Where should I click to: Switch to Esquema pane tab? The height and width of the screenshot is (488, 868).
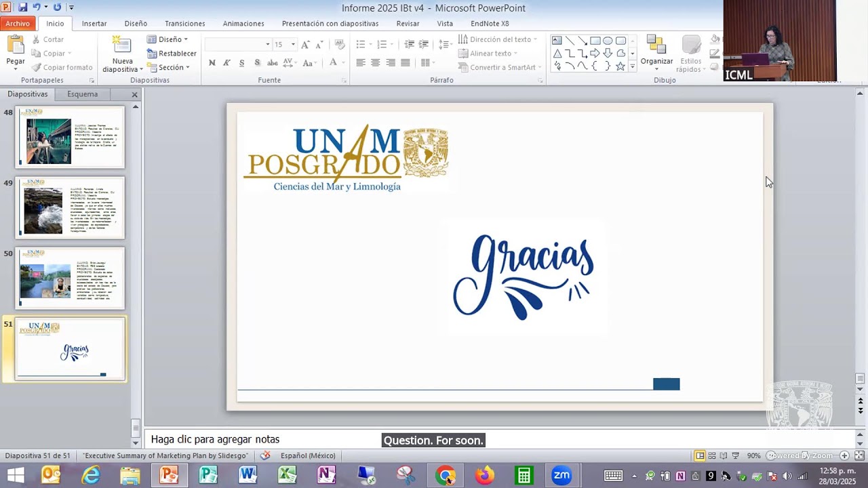point(82,94)
